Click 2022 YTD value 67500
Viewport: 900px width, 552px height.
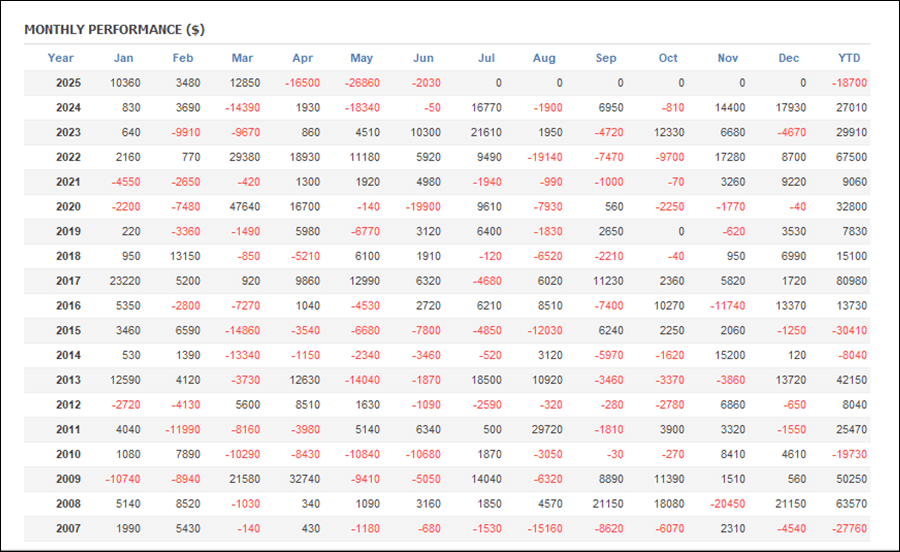pyautogui.click(x=851, y=157)
